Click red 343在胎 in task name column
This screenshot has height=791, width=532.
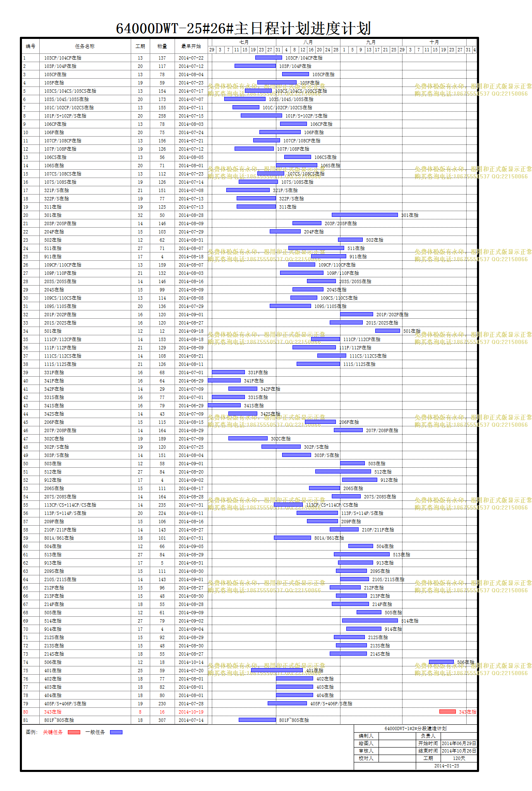53,712
